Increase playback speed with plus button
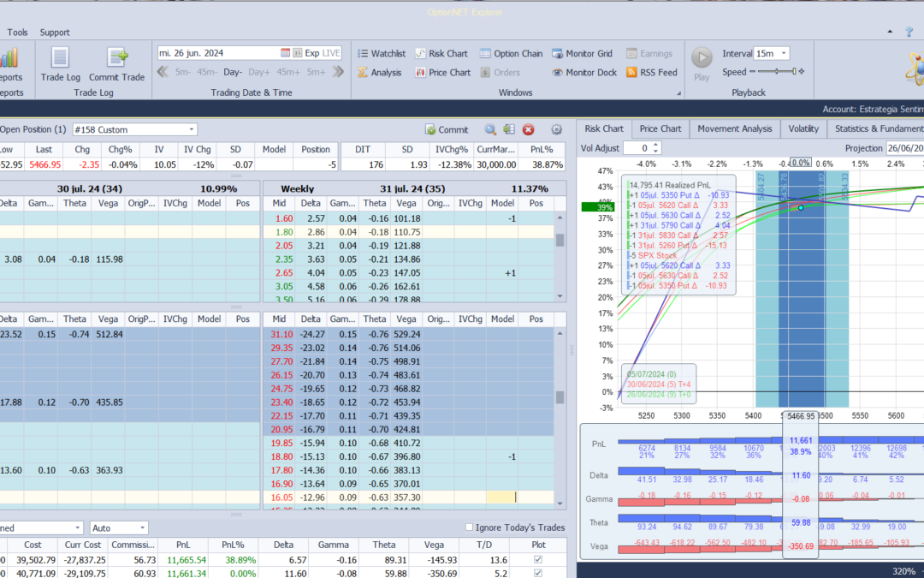 click(802, 71)
